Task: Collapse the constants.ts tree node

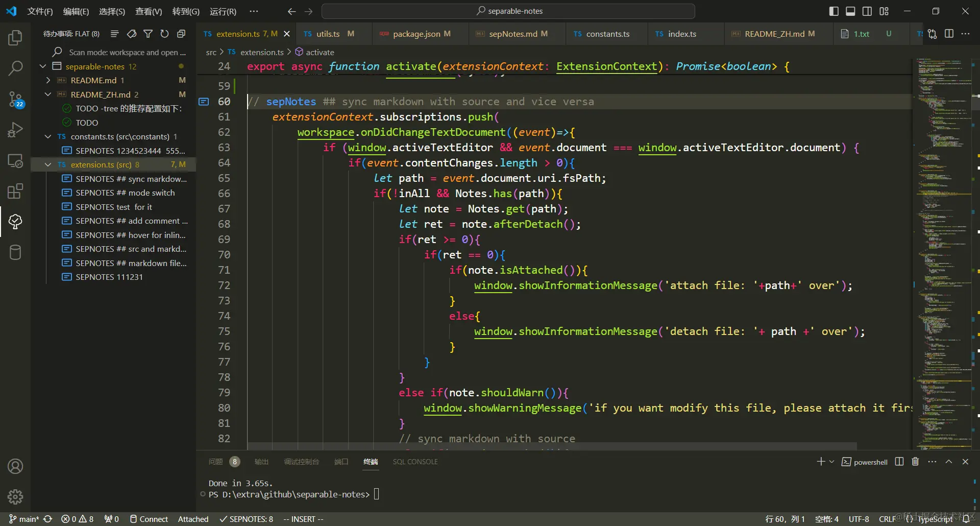Action: pyautogui.click(x=48, y=136)
